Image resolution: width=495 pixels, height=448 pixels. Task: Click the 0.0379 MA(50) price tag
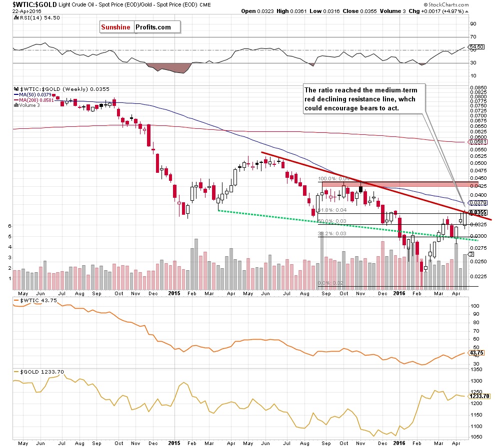(x=477, y=203)
